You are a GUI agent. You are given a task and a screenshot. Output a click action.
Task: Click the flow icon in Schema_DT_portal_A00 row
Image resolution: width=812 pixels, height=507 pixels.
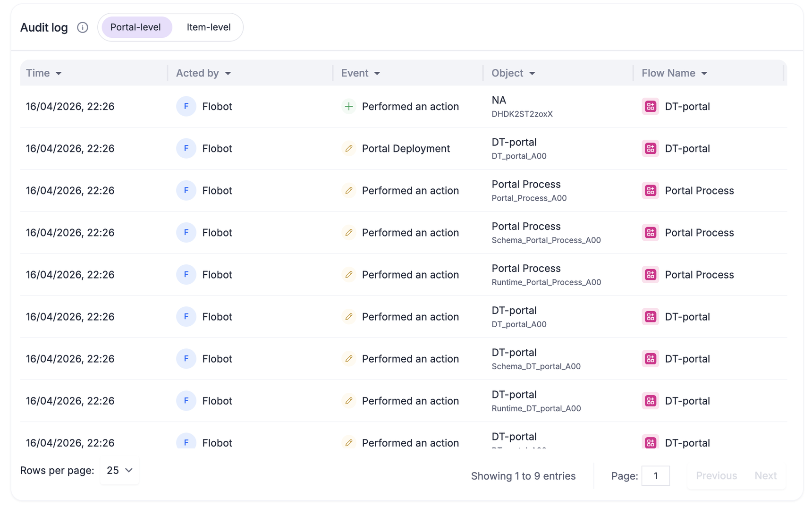click(650, 359)
